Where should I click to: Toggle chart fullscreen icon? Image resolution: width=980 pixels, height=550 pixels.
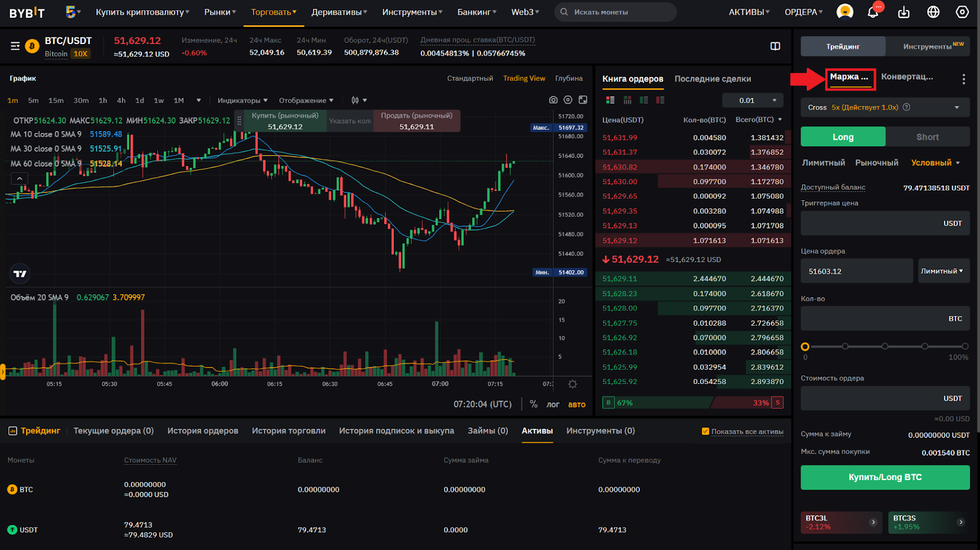(x=583, y=100)
